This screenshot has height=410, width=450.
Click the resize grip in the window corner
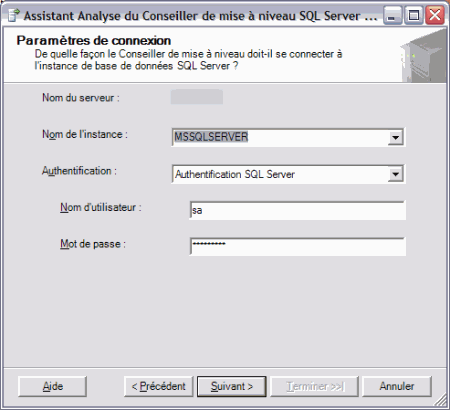(x=441, y=400)
